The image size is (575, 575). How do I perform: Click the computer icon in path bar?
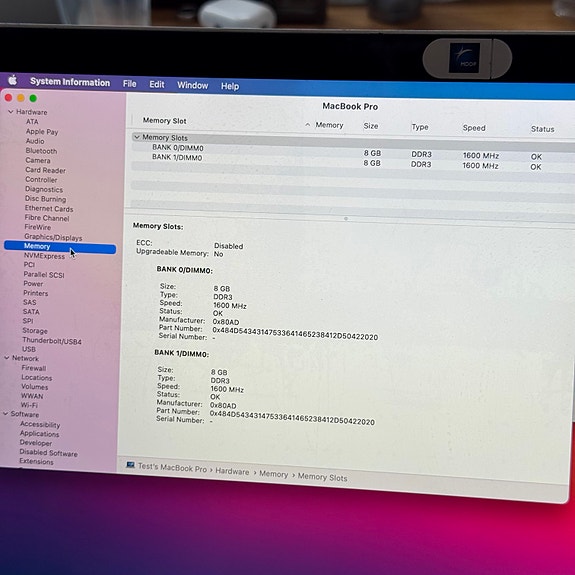pyautogui.click(x=130, y=465)
